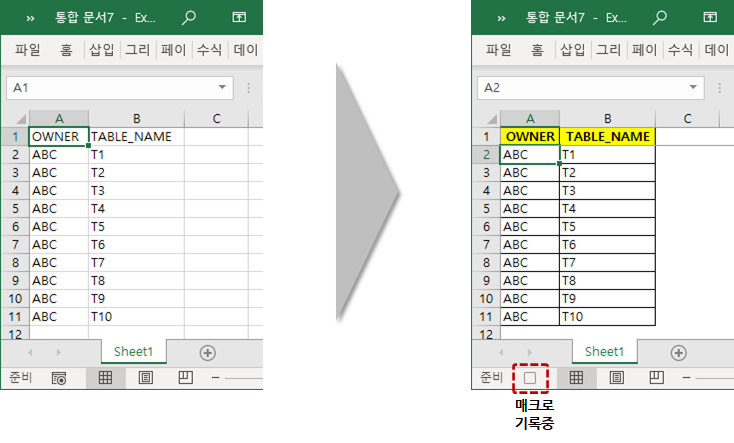Click previous-sheet arrow in the A1 window

30,352
